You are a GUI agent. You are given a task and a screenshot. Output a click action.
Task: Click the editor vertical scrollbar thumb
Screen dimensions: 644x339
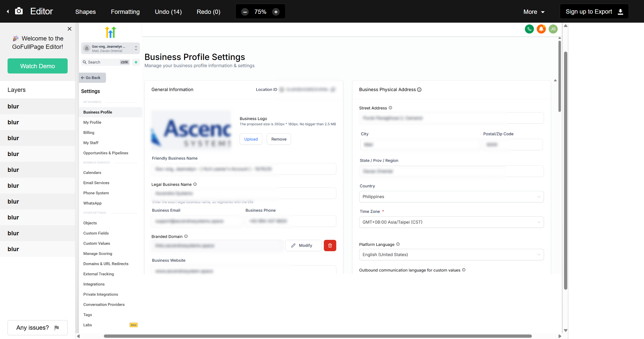566,170
